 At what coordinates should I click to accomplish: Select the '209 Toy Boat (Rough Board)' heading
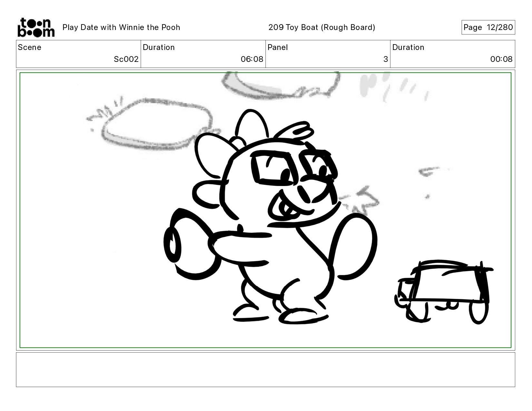pyautogui.click(x=322, y=27)
